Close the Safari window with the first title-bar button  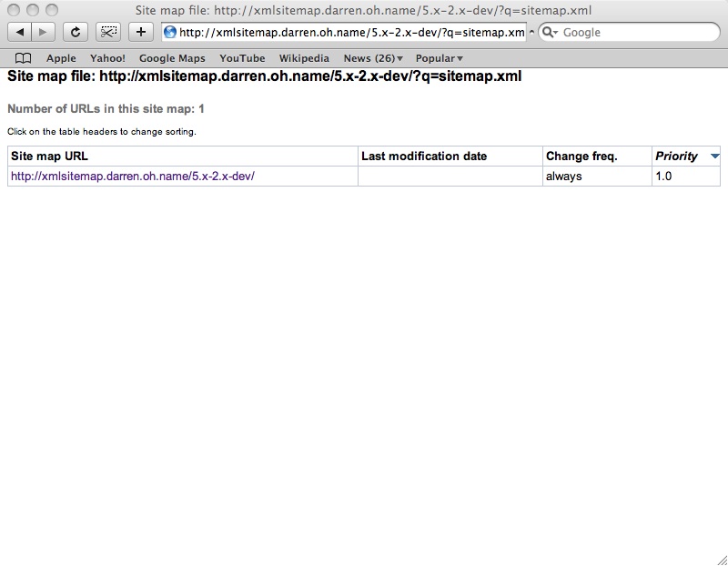(x=14, y=10)
